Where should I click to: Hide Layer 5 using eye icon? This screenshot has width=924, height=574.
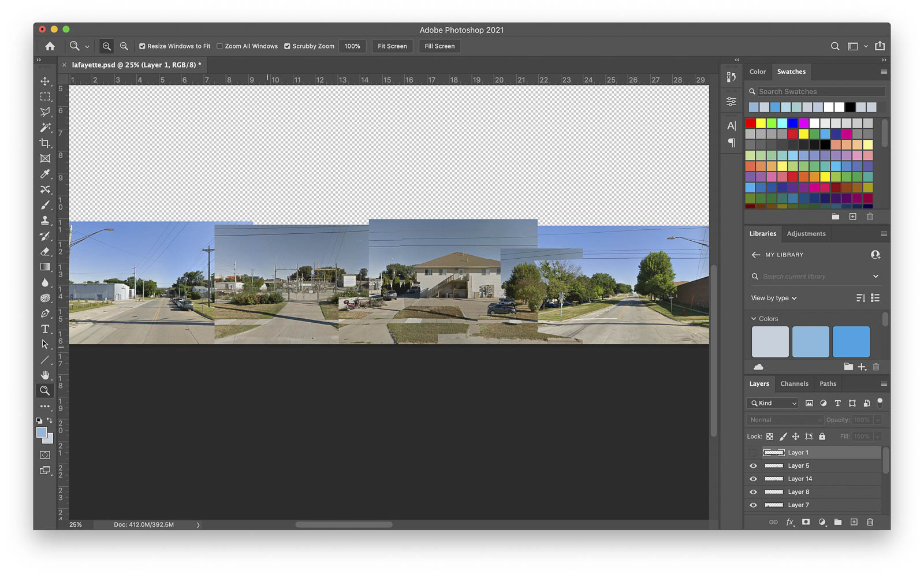753,465
